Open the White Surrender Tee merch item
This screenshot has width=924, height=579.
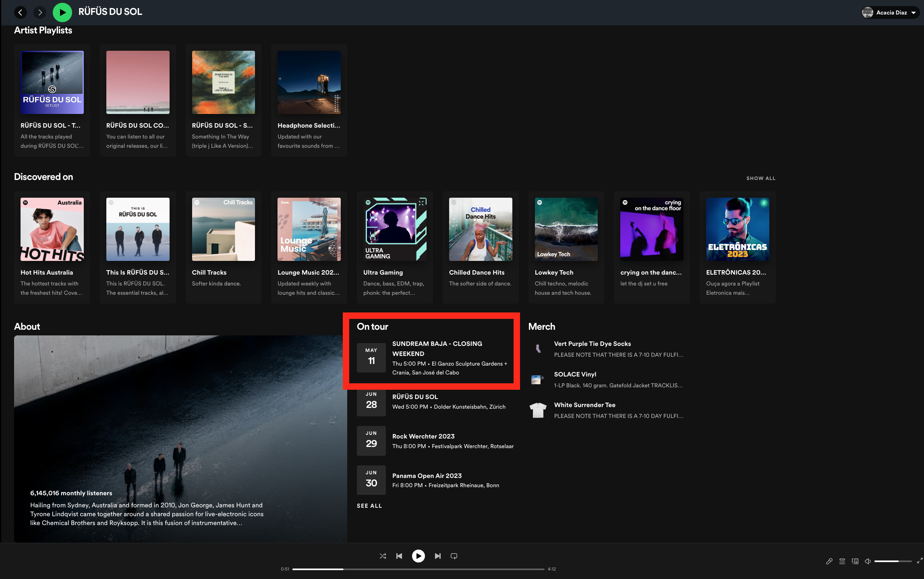tap(606, 410)
